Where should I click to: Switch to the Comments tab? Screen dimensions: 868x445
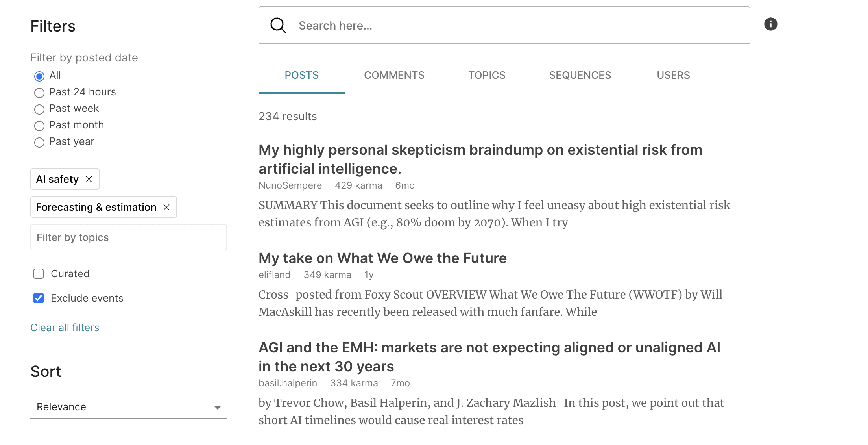click(394, 75)
